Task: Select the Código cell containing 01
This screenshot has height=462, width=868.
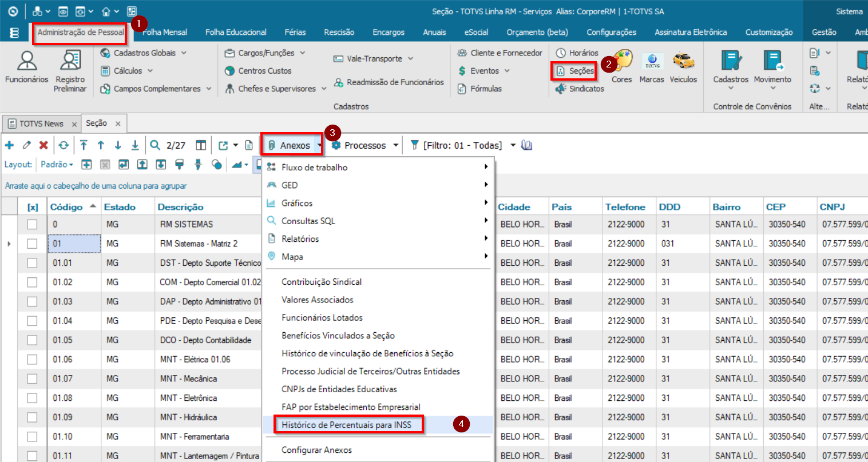Action: click(x=75, y=244)
